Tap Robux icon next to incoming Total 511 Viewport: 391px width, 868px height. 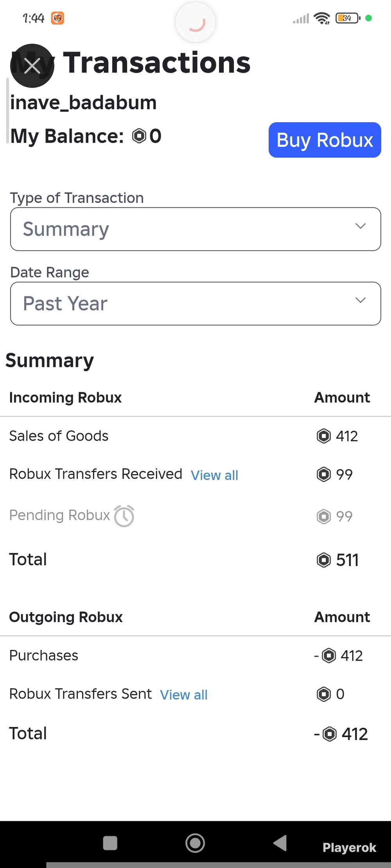click(324, 560)
